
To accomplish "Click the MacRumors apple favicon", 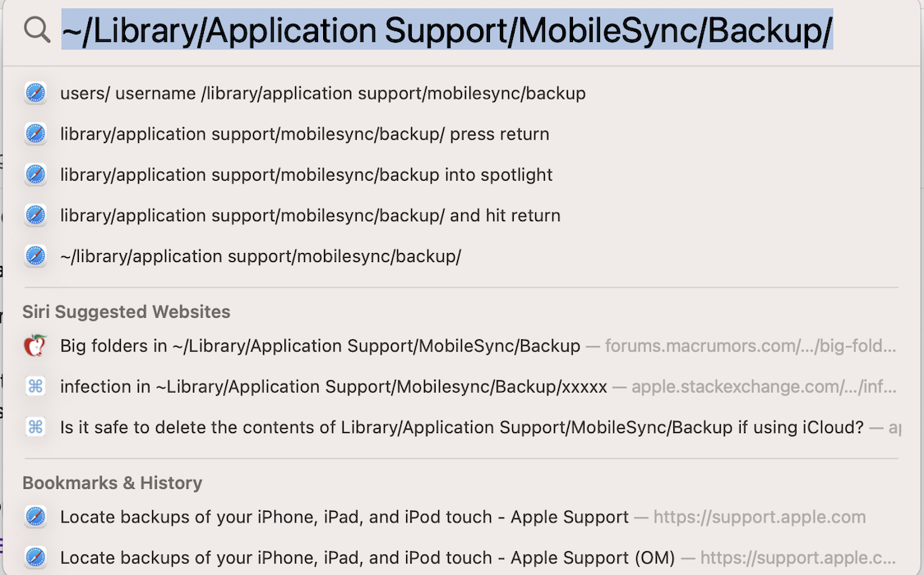I will click(35, 346).
